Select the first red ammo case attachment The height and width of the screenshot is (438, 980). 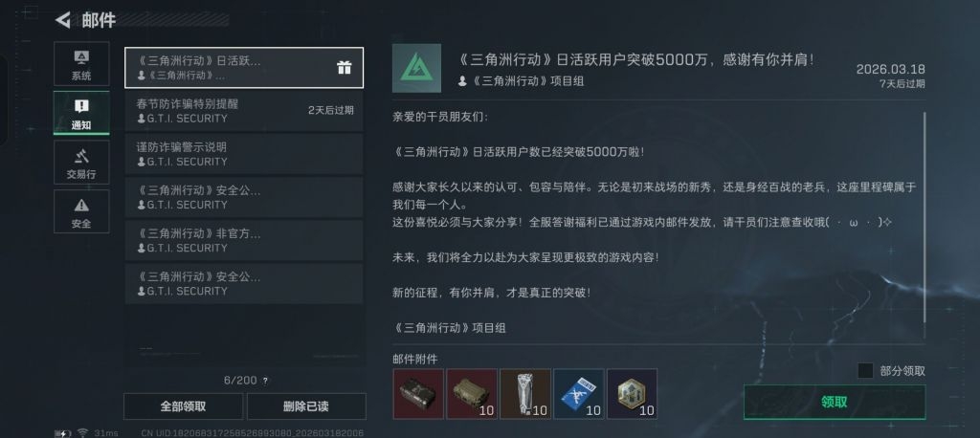418,394
